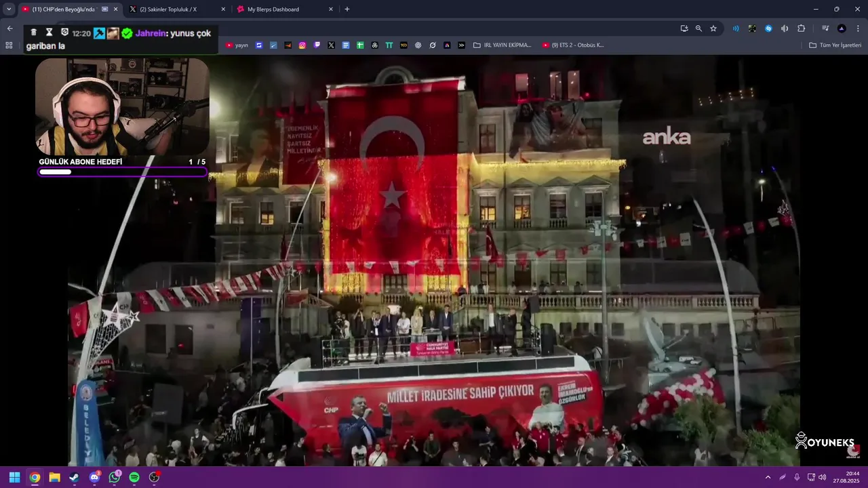Click the blue Shazam extension icon
Screen dimensions: 868x488
[768, 28]
